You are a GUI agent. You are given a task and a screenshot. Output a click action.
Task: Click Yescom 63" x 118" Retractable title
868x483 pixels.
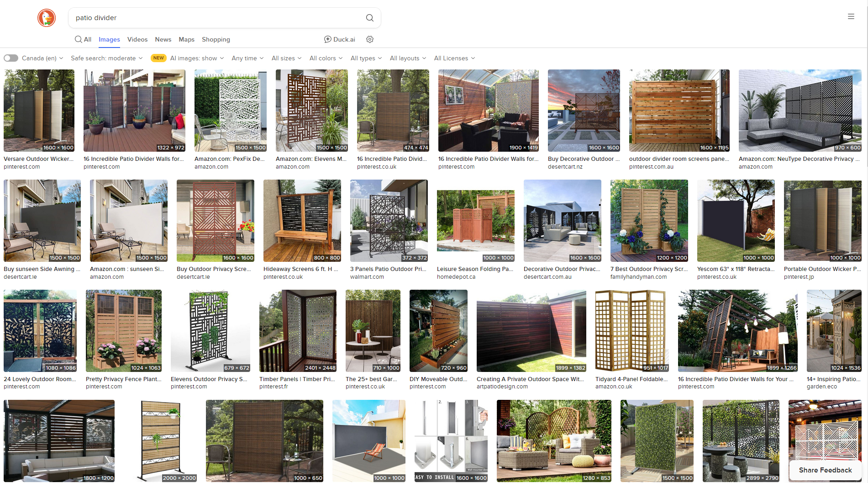(x=736, y=269)
